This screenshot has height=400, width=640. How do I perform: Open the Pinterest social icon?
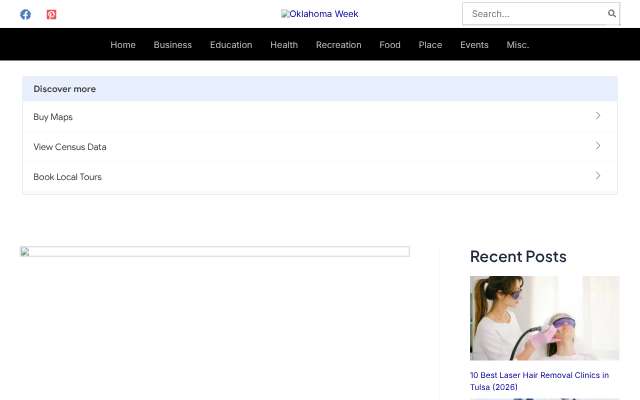(51, 14)
